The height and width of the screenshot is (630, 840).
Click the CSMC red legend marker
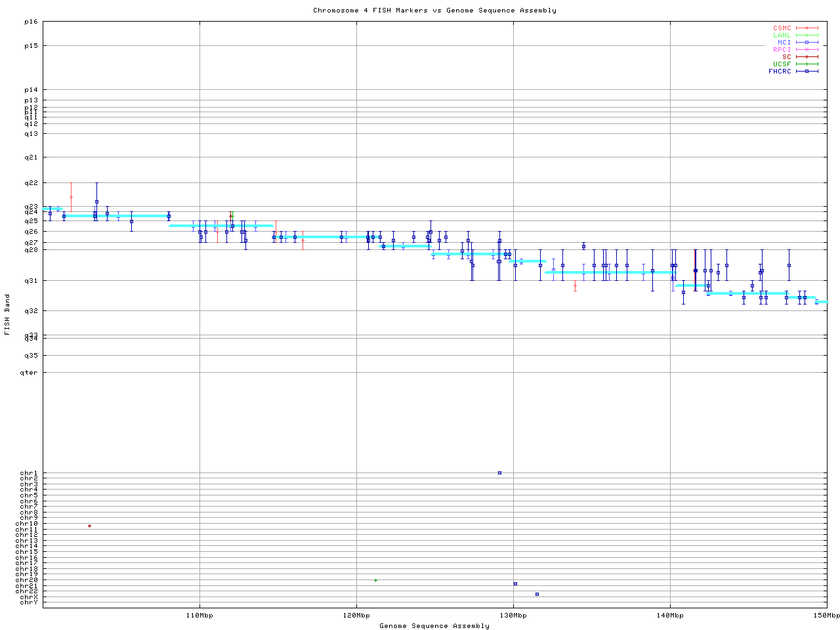(x=807, y=28)
